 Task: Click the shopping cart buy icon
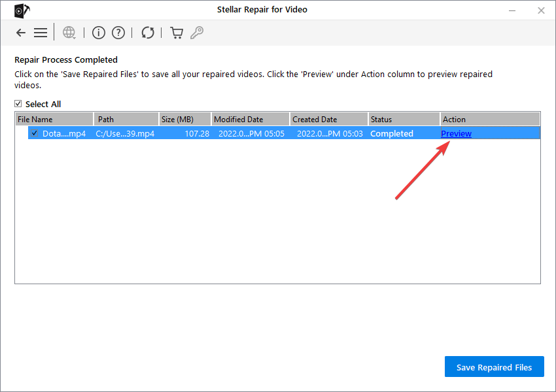pos(176,33)
